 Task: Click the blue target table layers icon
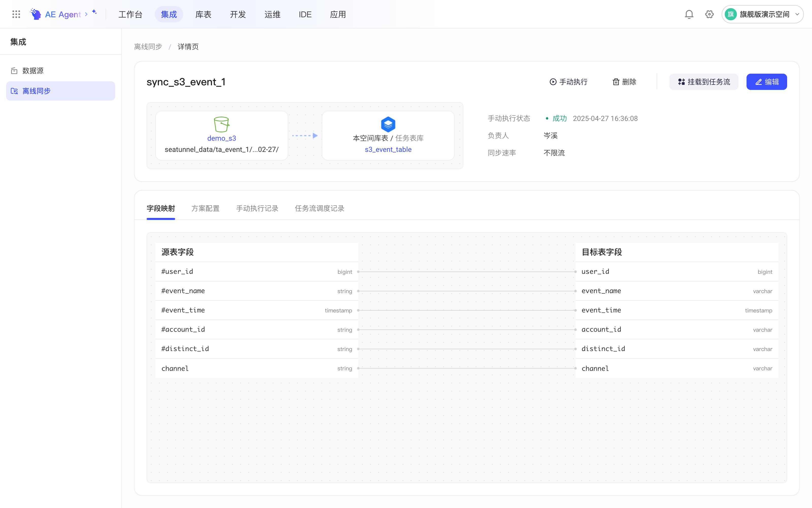tap(388, 124)
